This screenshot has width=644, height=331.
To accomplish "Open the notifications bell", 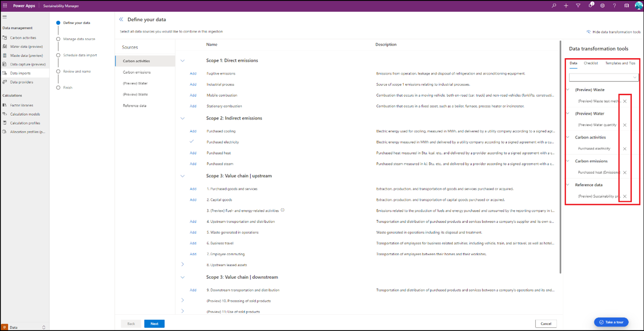I will (591, 5).
